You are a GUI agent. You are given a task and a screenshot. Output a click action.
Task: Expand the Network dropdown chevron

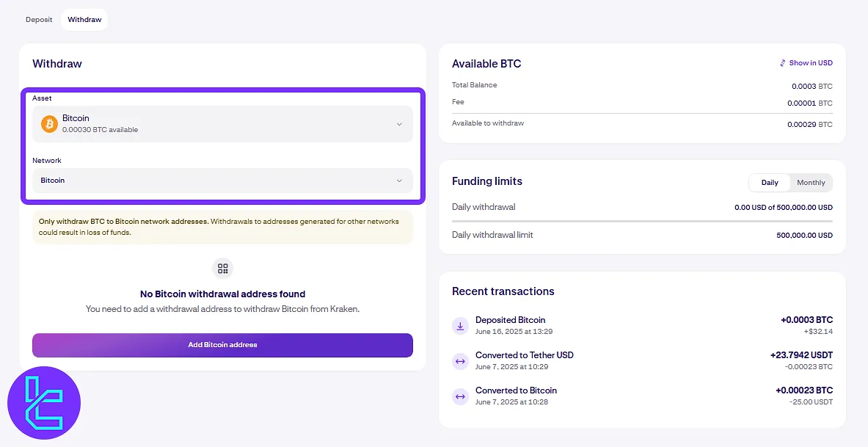click(x=399, y=181)
